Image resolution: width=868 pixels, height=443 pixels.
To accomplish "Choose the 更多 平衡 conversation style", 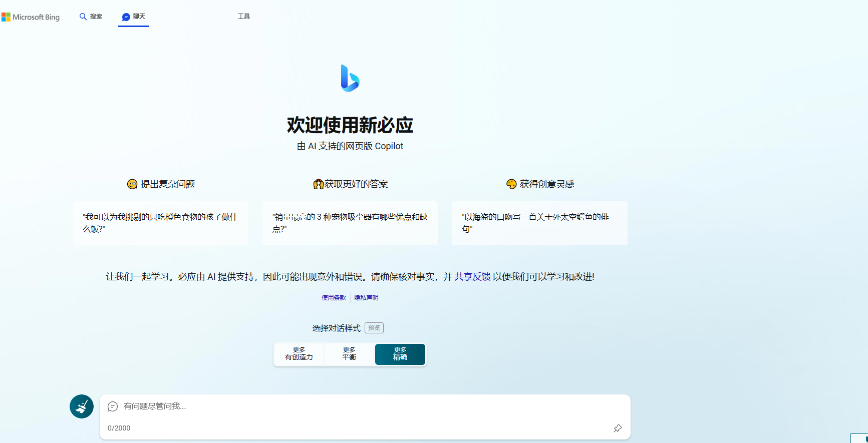I will (349, 354).
